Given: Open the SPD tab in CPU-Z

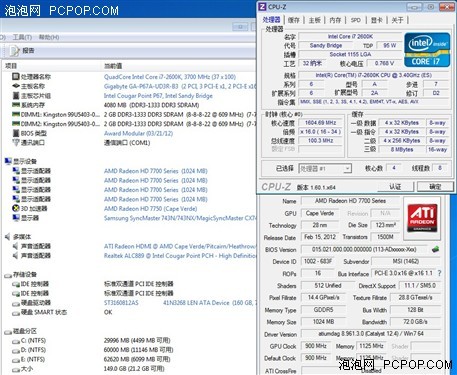Looking at the screenshot, I should pyautogui.click(x=356, y=20).
